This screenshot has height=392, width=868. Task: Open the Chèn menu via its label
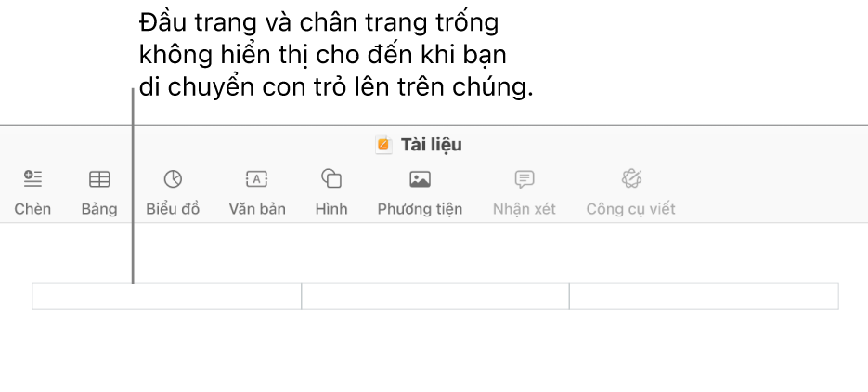[32, 208]
